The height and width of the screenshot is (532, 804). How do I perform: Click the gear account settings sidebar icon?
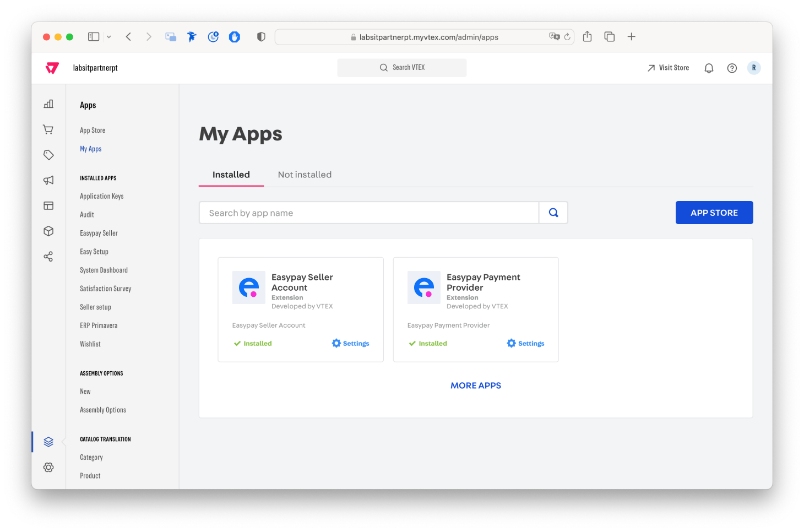pyautogui.click(x=48, y=467)
